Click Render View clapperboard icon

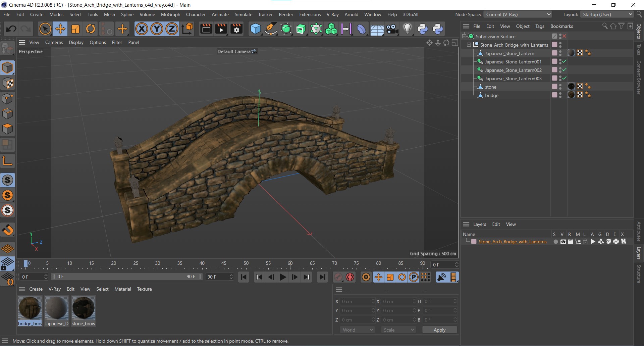(x=206, y=29)
